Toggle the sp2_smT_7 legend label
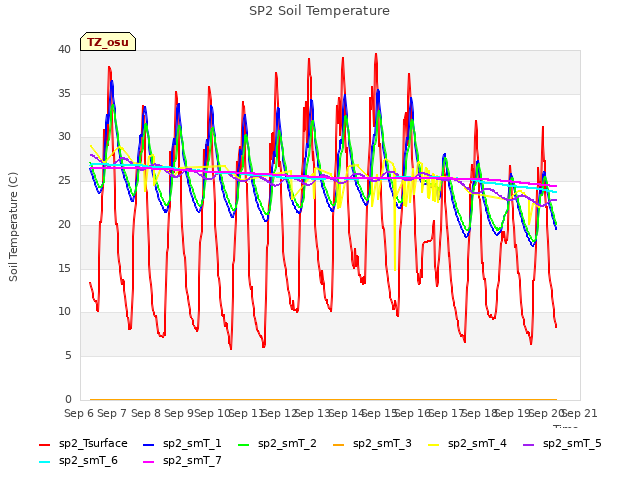 192,461
